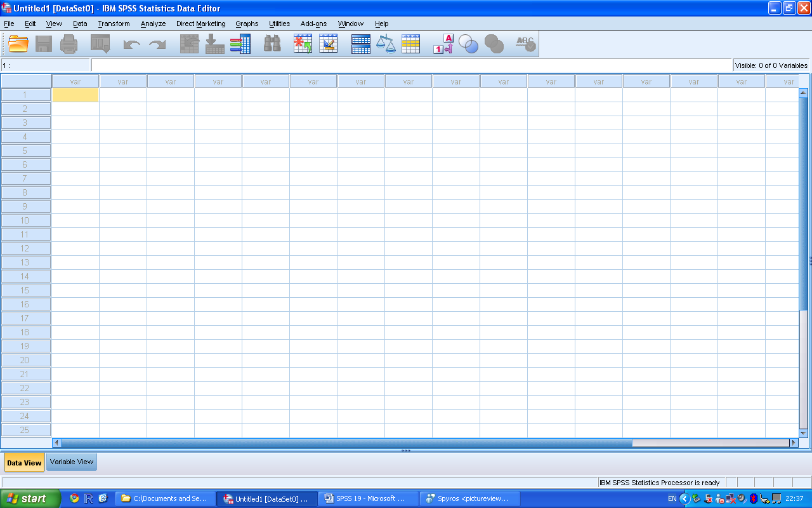Viewport: 812px width, 508px height.
Task: Click the Find binoculars icon
Action: click(273, 44)
